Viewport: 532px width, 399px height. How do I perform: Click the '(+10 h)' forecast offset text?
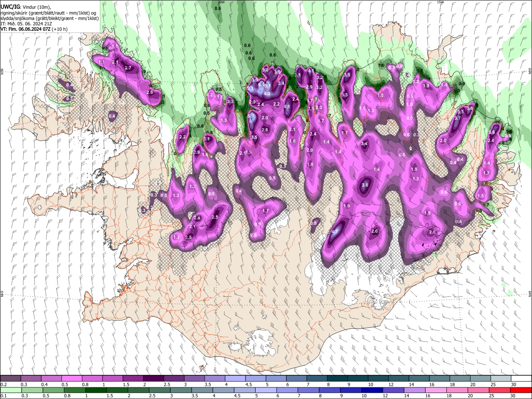[x=60, y=29]
